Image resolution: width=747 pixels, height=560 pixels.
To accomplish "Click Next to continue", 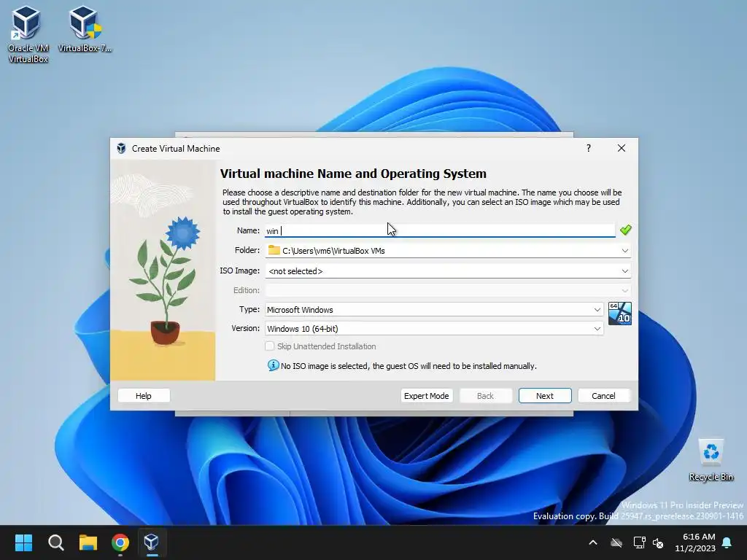I will click(x=544, y=396).
